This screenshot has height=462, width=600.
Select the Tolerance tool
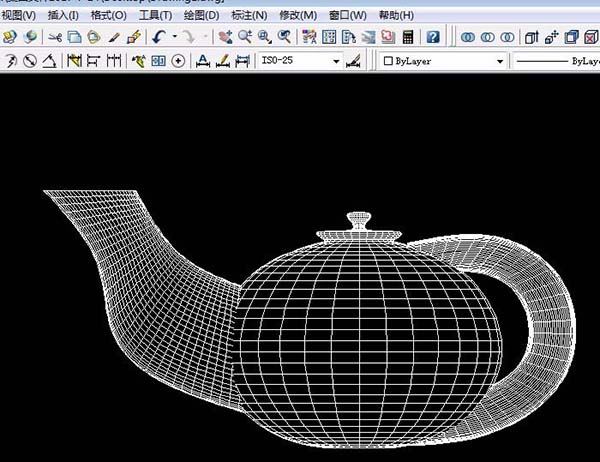point(158,60)
